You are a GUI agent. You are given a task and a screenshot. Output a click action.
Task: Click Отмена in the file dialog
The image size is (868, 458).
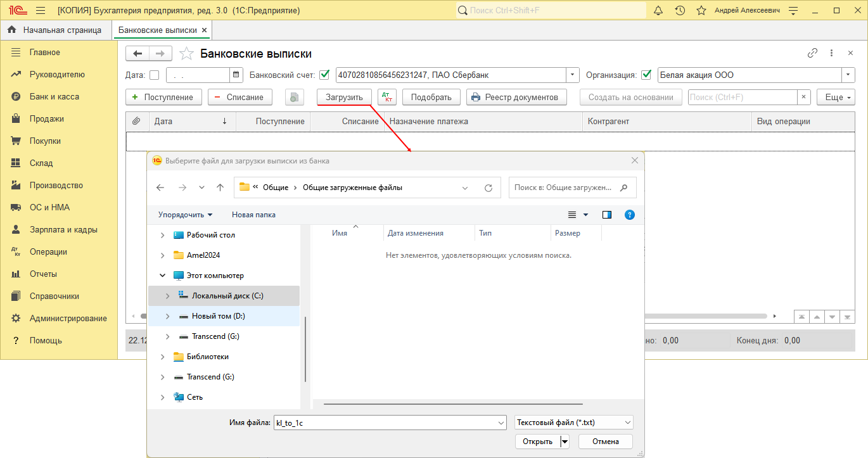click(606, 442)
